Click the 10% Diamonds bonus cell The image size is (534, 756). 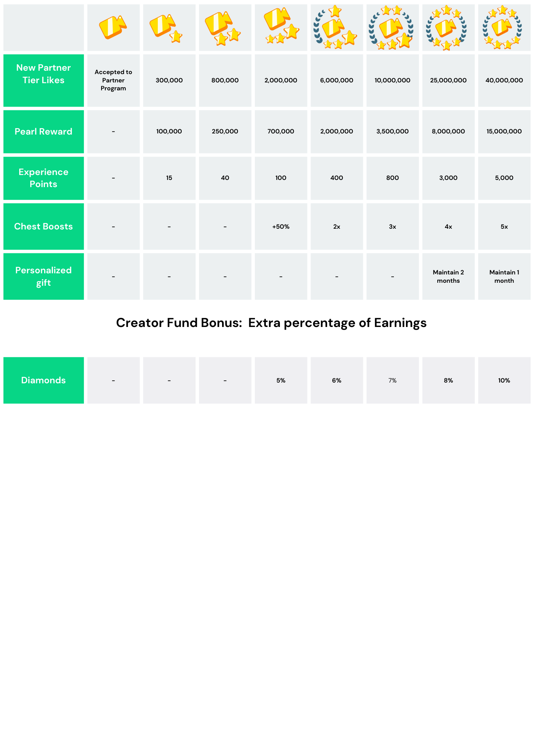504,380
